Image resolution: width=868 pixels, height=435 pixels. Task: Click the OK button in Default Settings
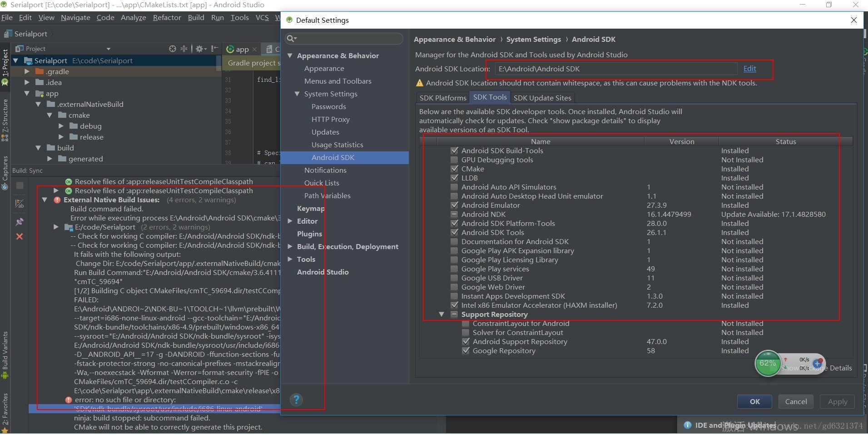point(754,402)
